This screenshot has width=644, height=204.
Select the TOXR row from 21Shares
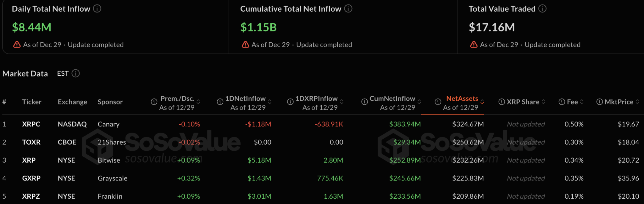click(31, 142)
